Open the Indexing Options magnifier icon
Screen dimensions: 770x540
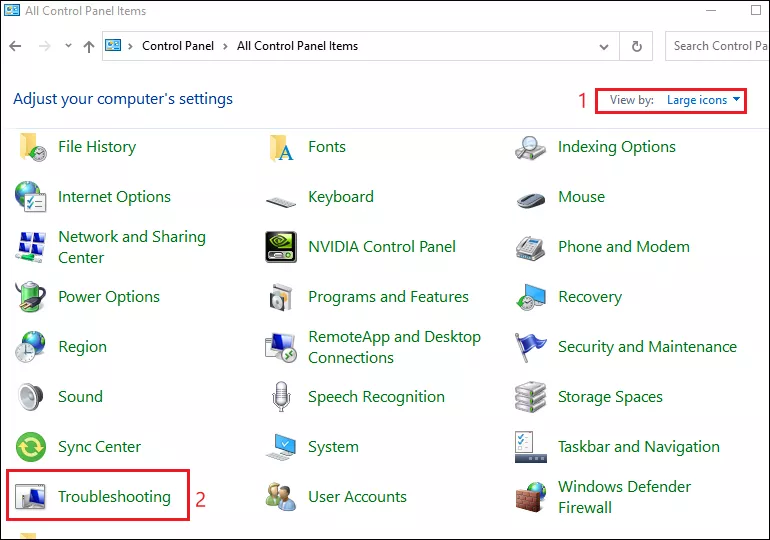[x=530, y=148]
